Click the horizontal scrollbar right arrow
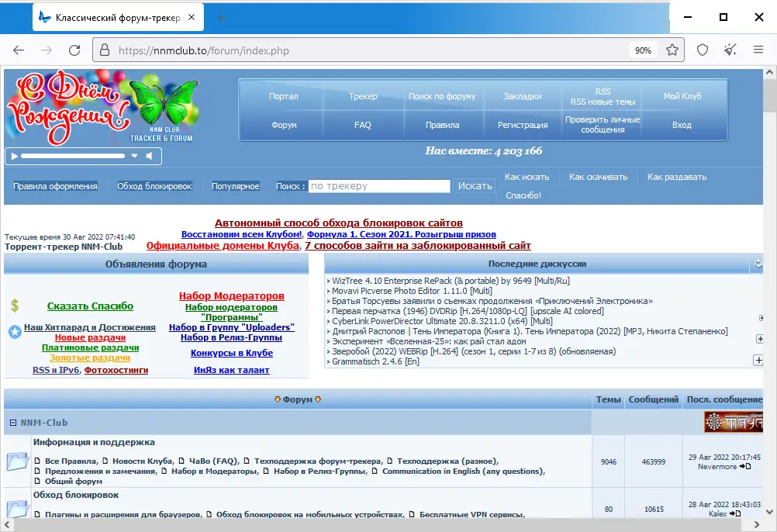777x532 pixels. coord(756,524)
